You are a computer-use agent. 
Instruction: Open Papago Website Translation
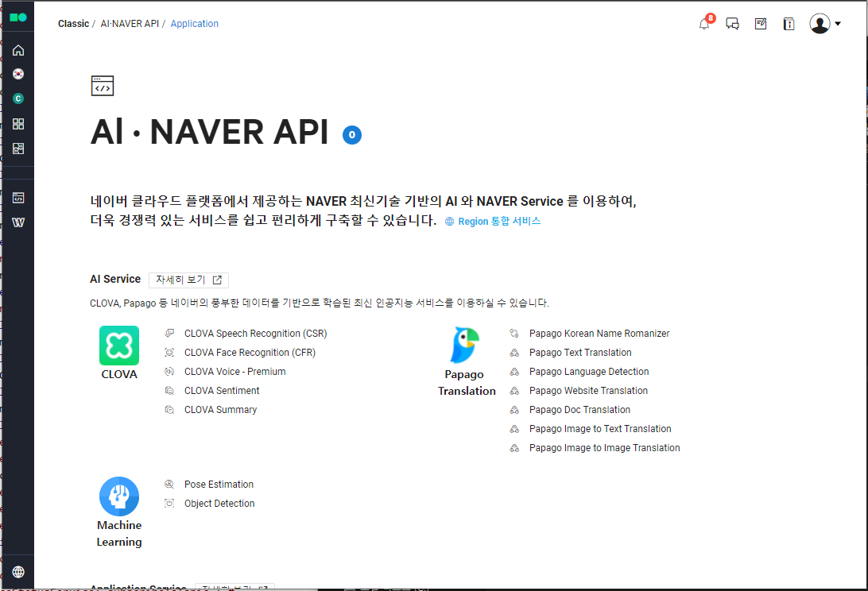tap(588, 391)
